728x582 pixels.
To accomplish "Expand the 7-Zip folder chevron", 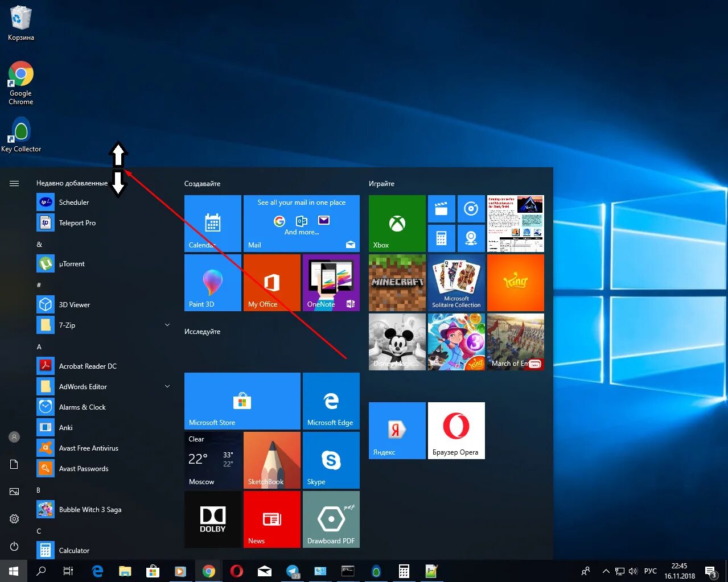I will point(167,325).
